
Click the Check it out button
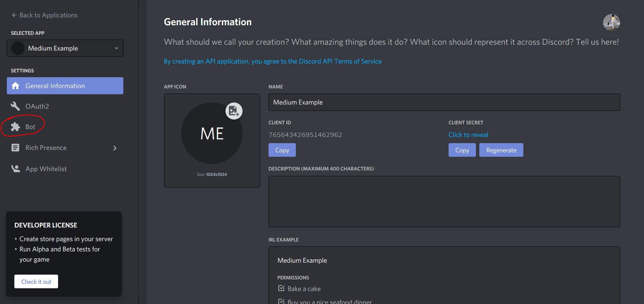click(36, 281)
